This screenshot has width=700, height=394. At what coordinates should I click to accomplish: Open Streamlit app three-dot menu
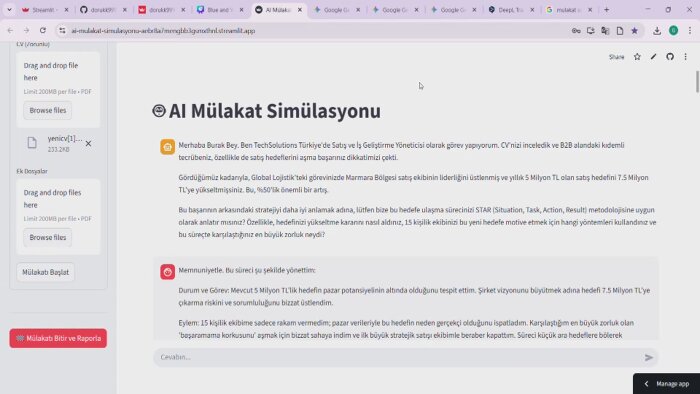click(x=686, y=57)
